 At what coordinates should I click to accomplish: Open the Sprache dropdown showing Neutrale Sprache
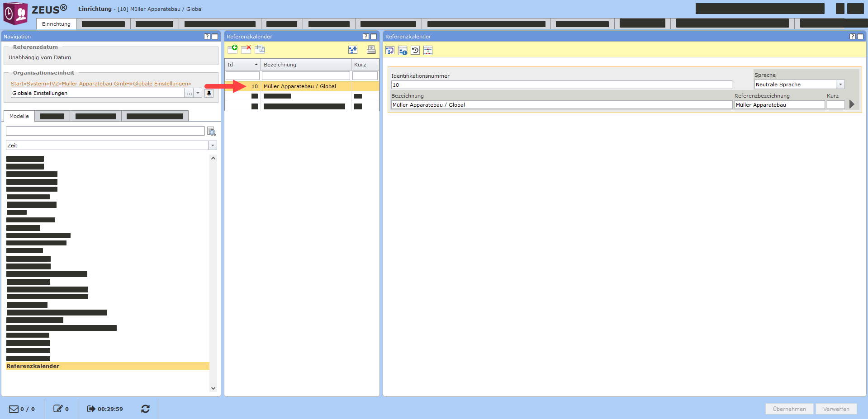point(840,85)
